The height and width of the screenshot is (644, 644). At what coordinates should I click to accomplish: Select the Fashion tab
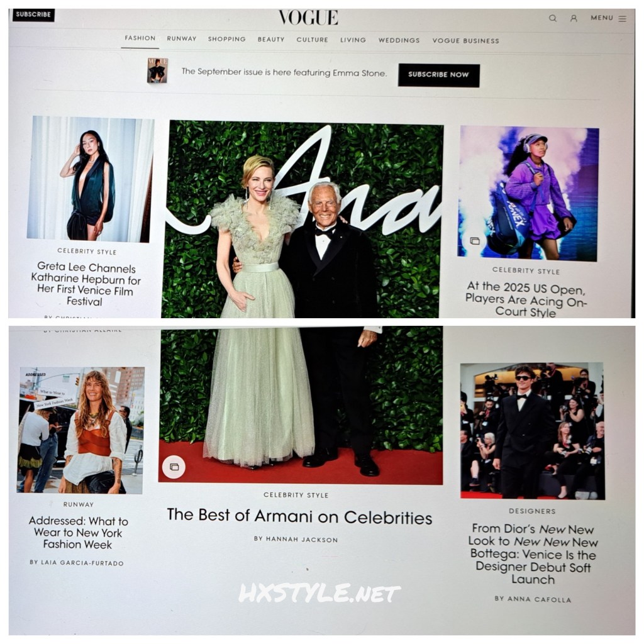pyautogui.click(x=140, y=38)
